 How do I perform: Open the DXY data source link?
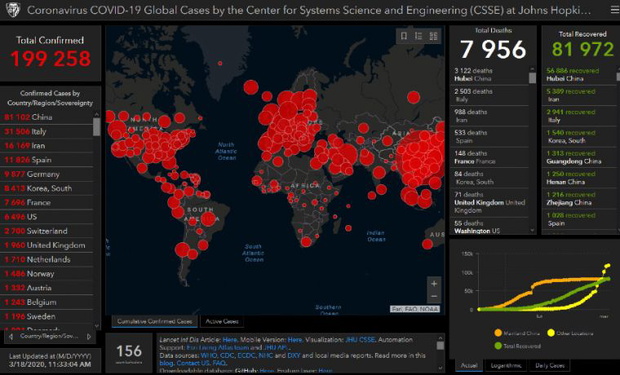[294, 356]
